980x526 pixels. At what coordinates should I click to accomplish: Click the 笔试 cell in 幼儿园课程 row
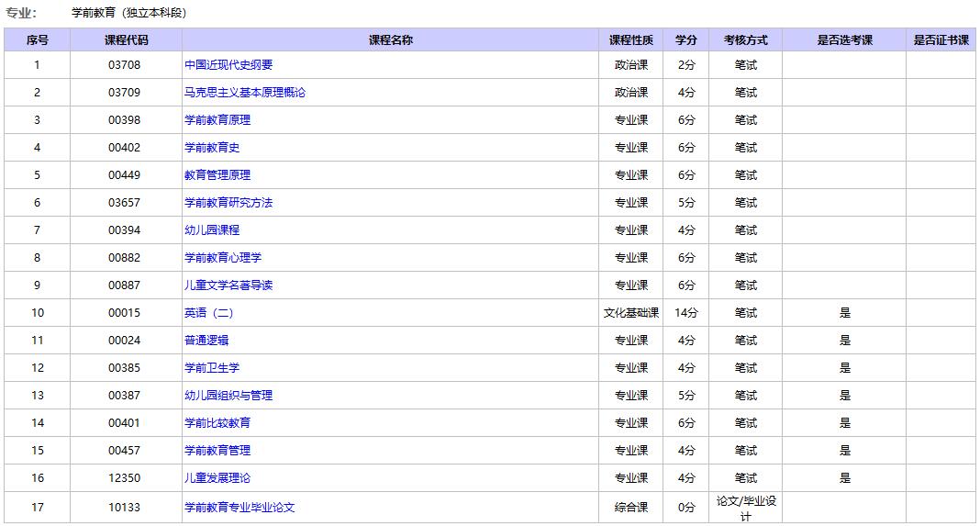[746, 230]
